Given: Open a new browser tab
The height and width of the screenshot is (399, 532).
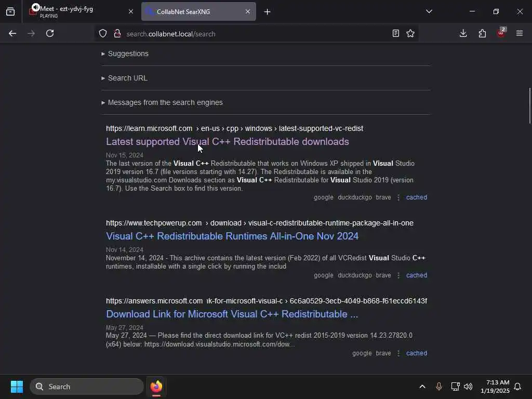Looking at the screenshot, I should click(268, 12).
